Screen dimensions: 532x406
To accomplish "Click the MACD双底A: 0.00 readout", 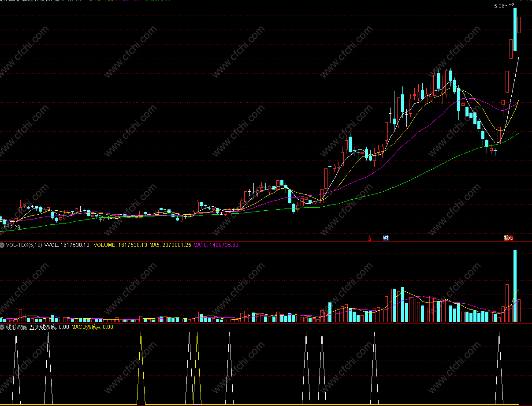I will [92, 327].
